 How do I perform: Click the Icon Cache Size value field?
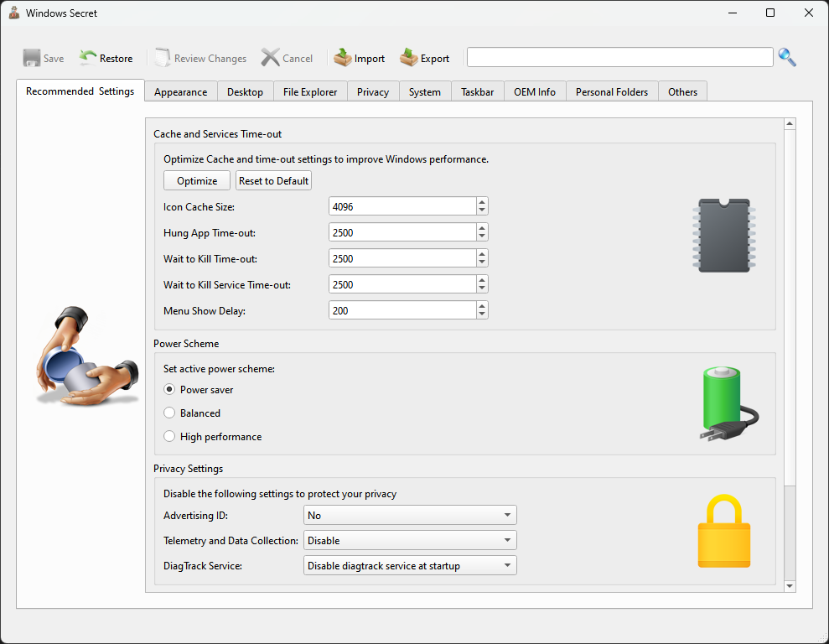[402, 206]
